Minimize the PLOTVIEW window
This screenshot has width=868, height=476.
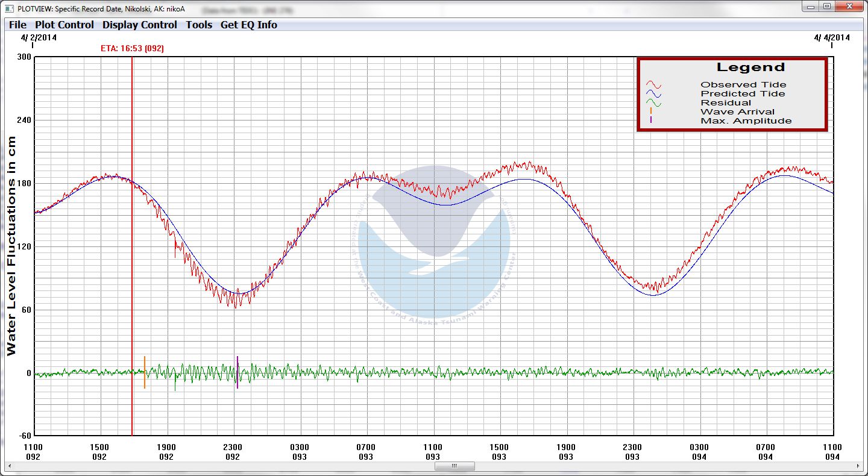point(811,6)
